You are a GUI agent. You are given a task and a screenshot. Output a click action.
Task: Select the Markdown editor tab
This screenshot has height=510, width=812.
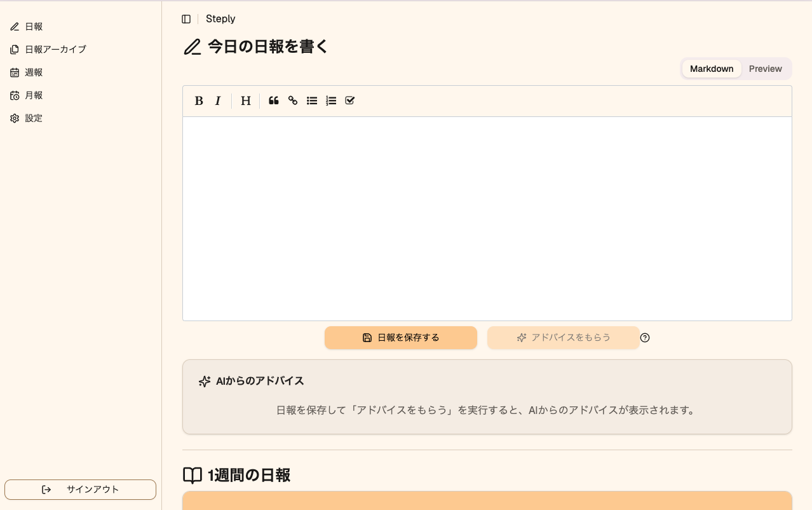coord(712,69)
